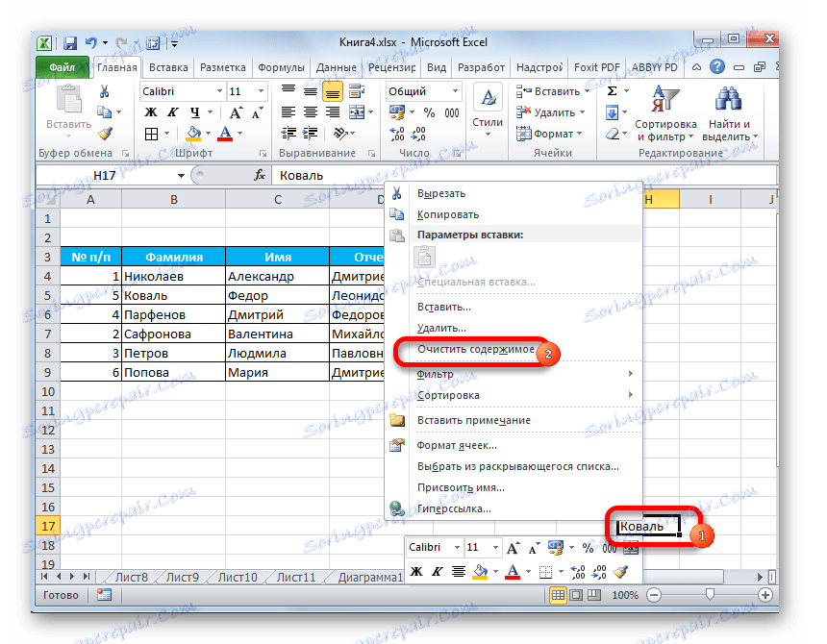Increase font size with large A icon

point(236,112)
